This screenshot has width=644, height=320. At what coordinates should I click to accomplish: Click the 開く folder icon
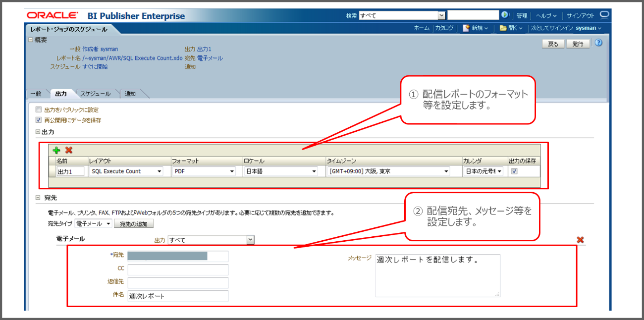click(503, 28)
